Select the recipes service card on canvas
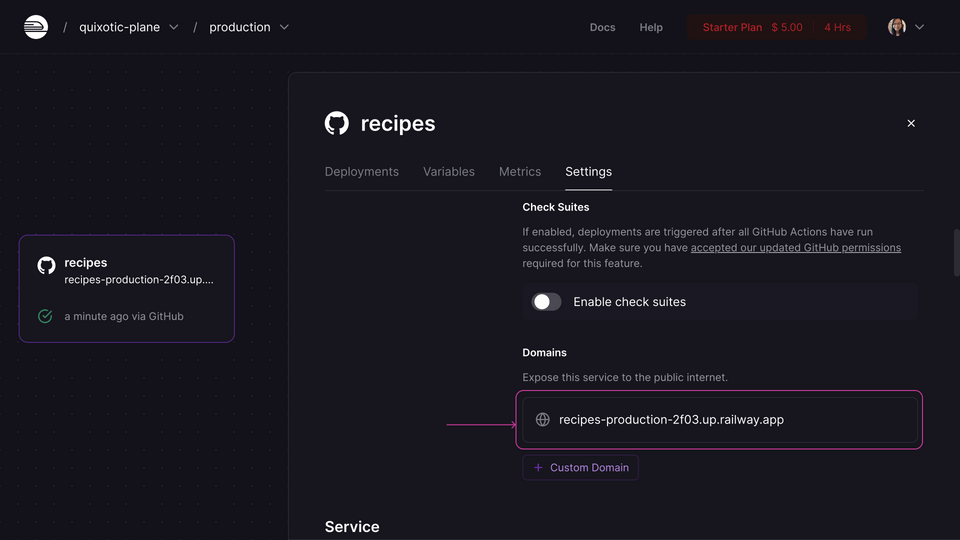This screenshot has height=540, width=960. (x=127, y=288)
